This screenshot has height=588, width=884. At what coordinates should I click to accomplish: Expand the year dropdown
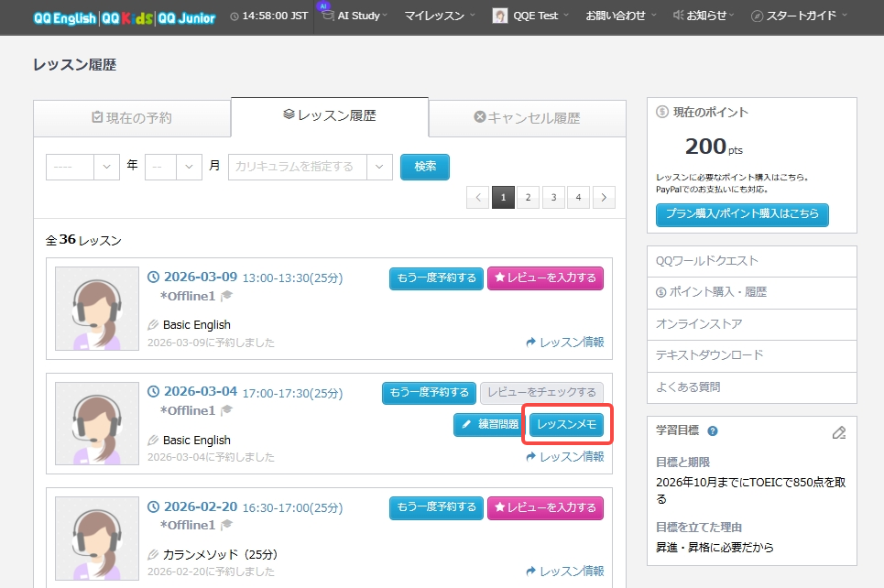[x=82, y=167]
